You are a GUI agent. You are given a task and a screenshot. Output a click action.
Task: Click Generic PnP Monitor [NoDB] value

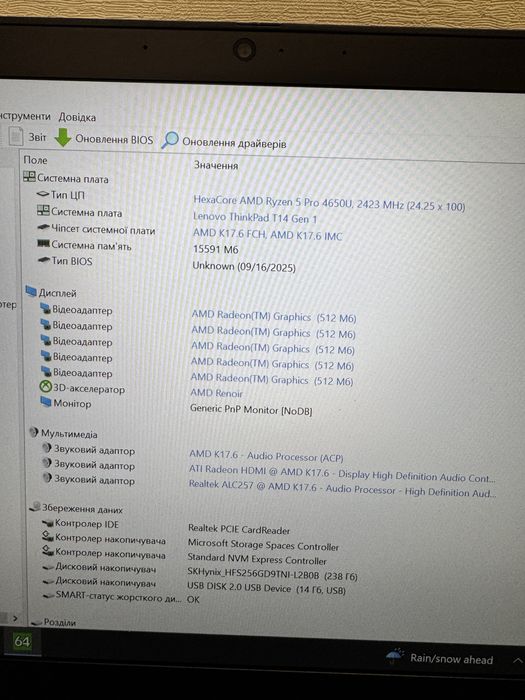[251, 409]
